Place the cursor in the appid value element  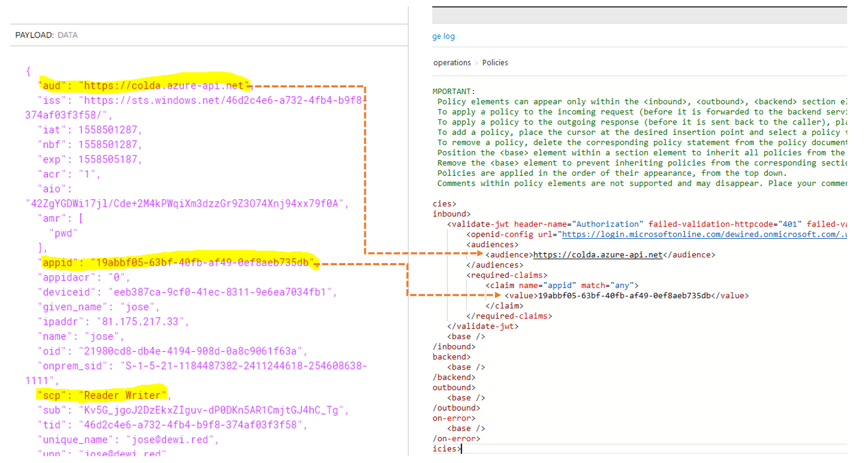point(624,295)
